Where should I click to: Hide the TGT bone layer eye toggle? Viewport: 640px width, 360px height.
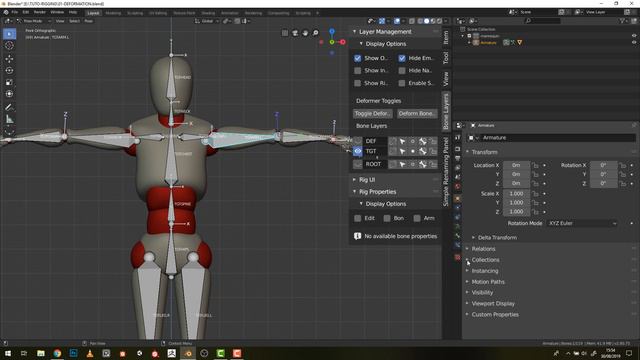click(358, 151)
